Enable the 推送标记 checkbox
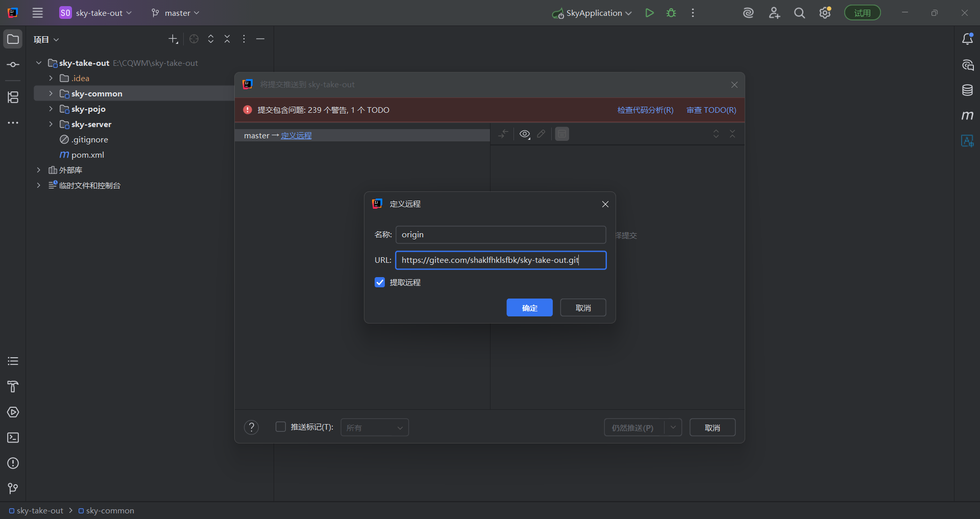The width and height of the screenshot is (980, 519). pyautogui.click(x=281, y=427)
